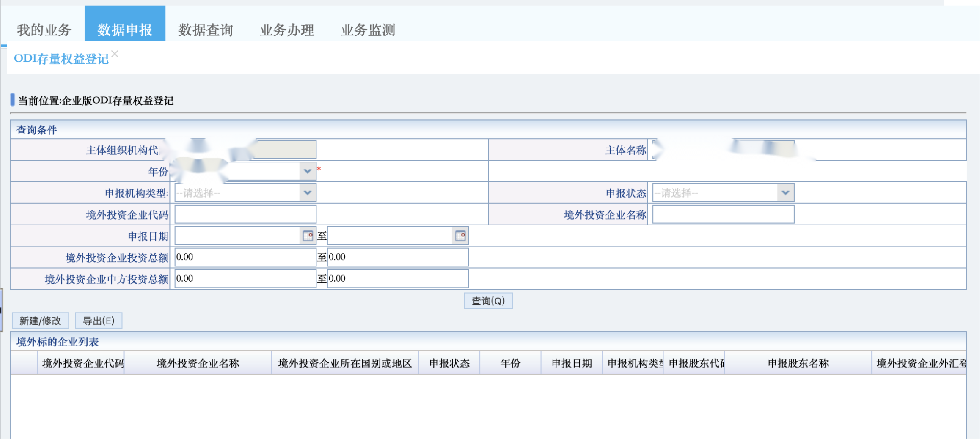This screenshot has height=439, width=980.
Task: Click the 境外投资企业外汇 column header
Action: (x=919, y=363)
